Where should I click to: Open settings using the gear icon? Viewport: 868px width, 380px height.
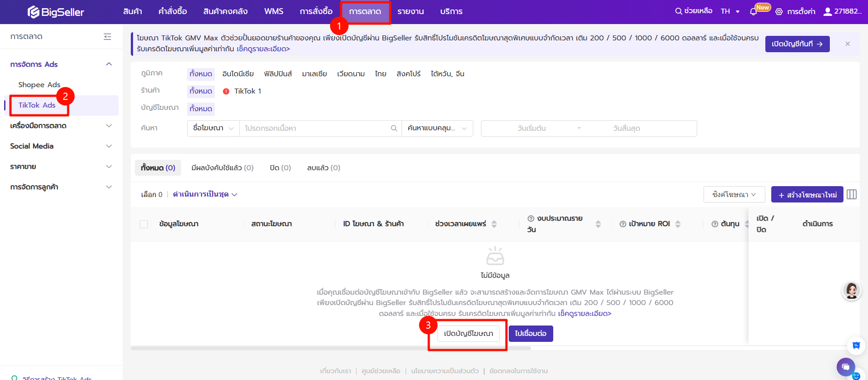tap(779, 12)
